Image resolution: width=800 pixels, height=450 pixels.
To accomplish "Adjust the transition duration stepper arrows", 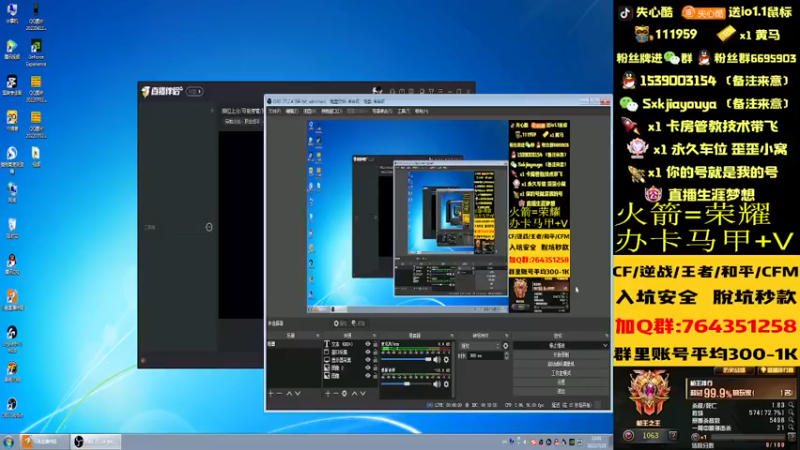I will click(506, 356).
